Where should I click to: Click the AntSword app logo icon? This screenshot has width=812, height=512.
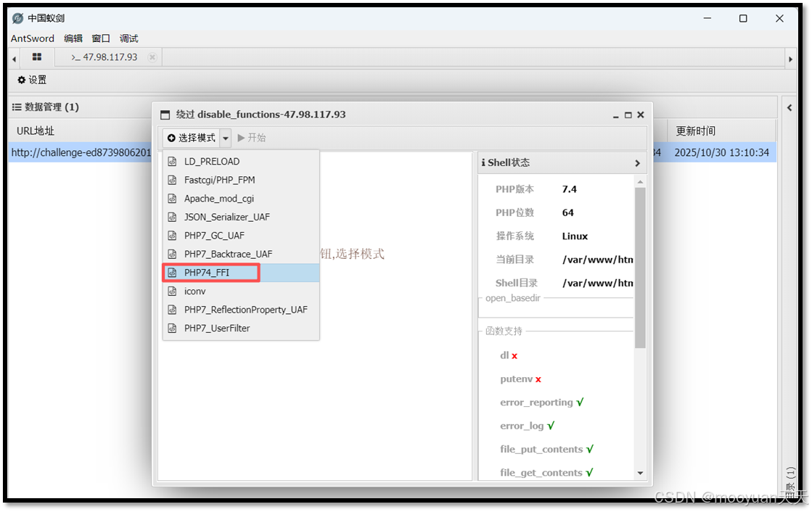pyautogui.click(x=17, y=18)
